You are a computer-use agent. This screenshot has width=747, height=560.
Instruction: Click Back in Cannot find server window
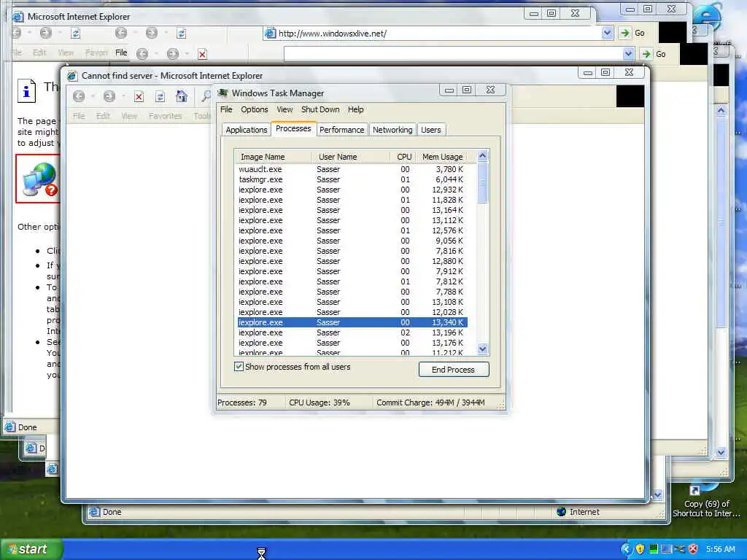click(79, 97)
